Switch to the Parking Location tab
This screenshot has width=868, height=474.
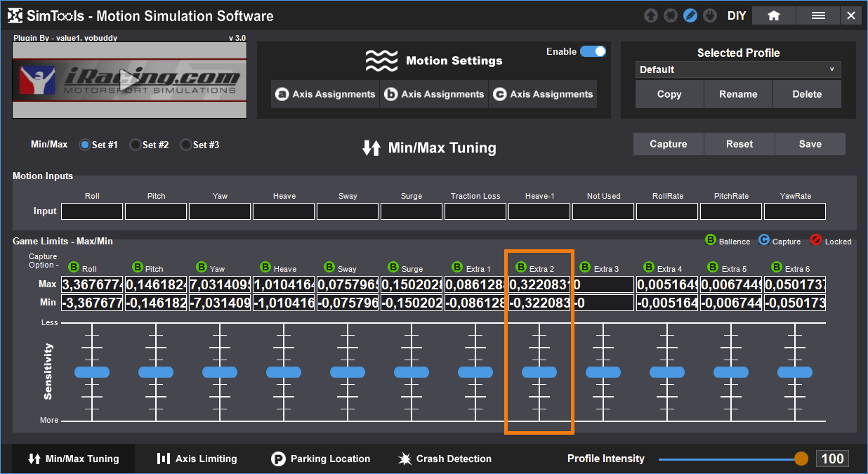tap(320, 459)
